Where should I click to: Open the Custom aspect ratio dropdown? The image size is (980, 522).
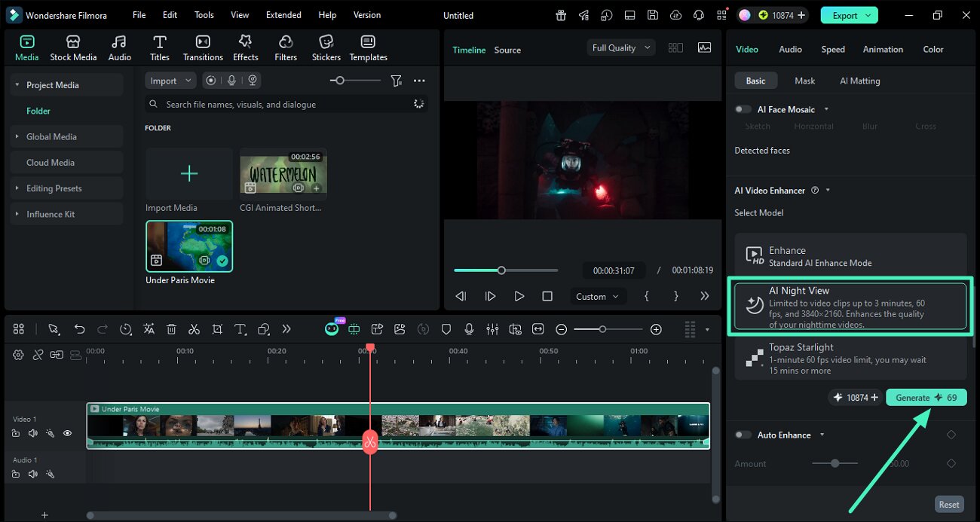click(597, 296)
